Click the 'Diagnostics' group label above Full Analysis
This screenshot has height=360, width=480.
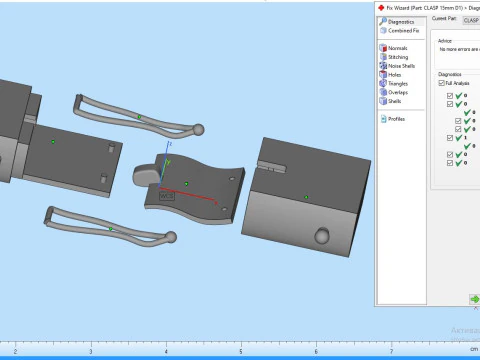point(450,74)
